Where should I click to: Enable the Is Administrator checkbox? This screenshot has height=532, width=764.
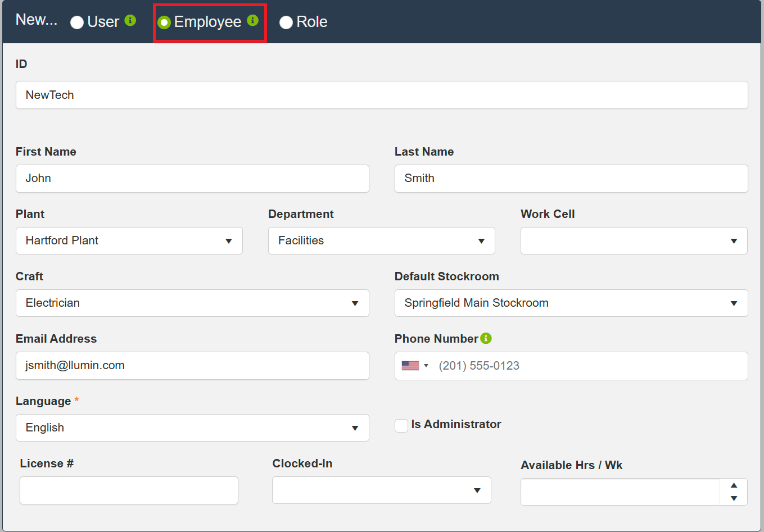(x=401, y=426)
